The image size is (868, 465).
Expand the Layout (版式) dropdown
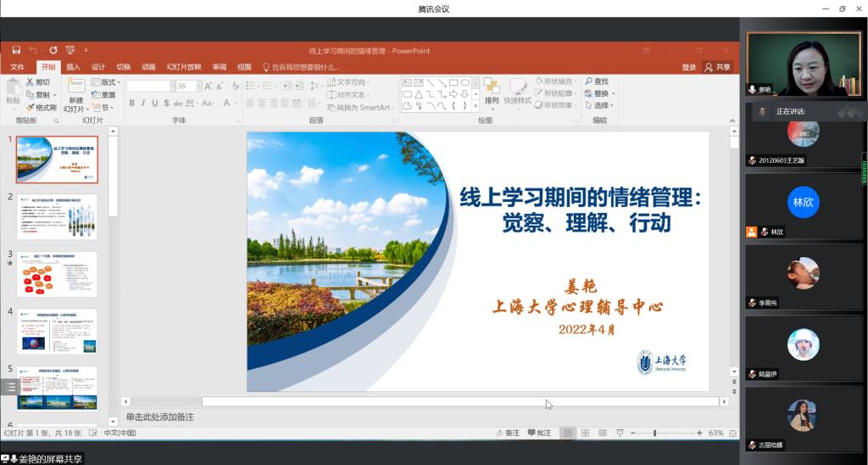coord(108,82)
